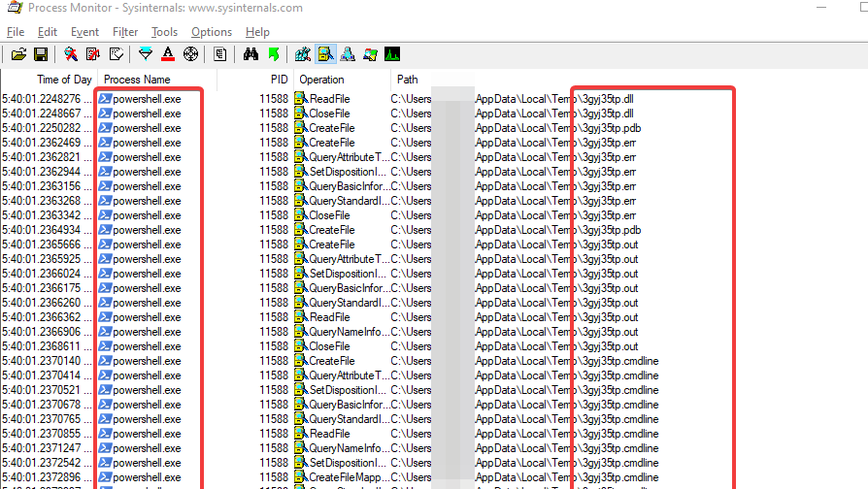Open the File menu
This screenshot has width=868, height=489.
(16, 32)
